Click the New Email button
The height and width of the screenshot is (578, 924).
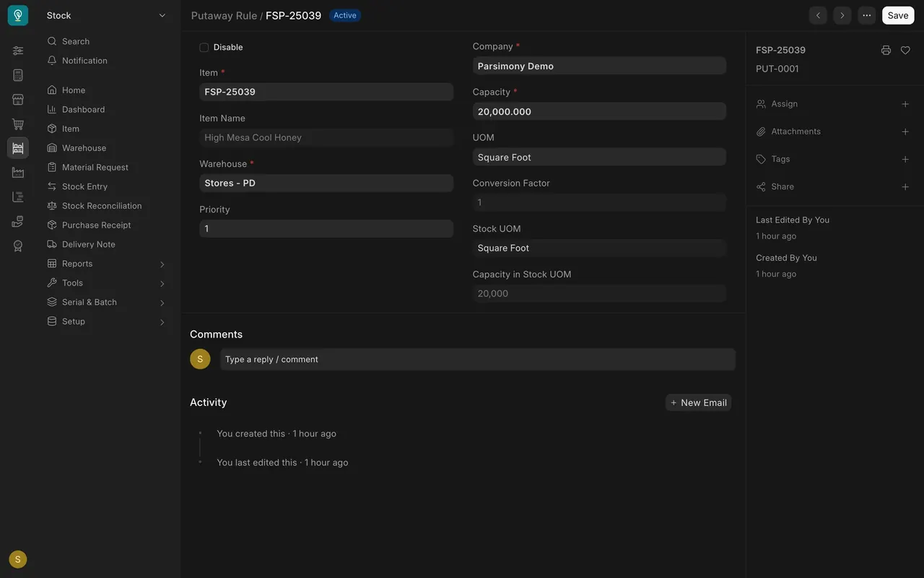point(698,402)
